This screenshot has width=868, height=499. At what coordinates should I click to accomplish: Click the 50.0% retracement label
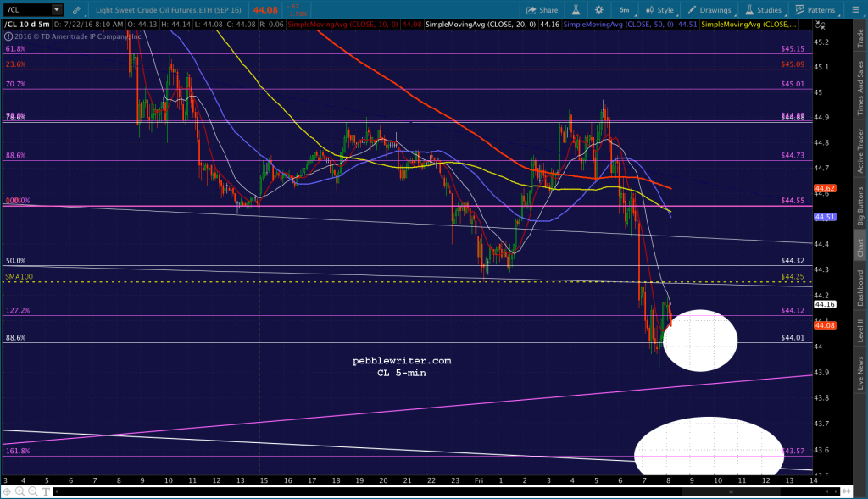pyautogui.click(x=15, y=261)
